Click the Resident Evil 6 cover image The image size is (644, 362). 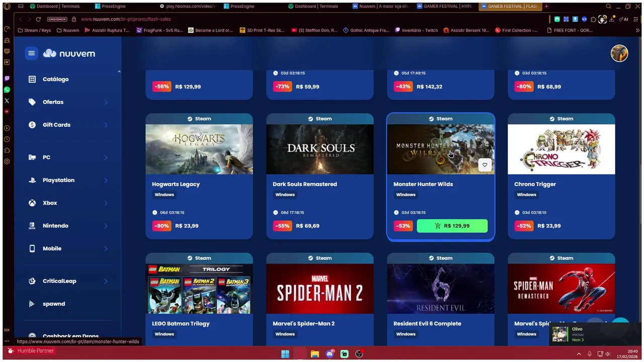pos(441,289)
